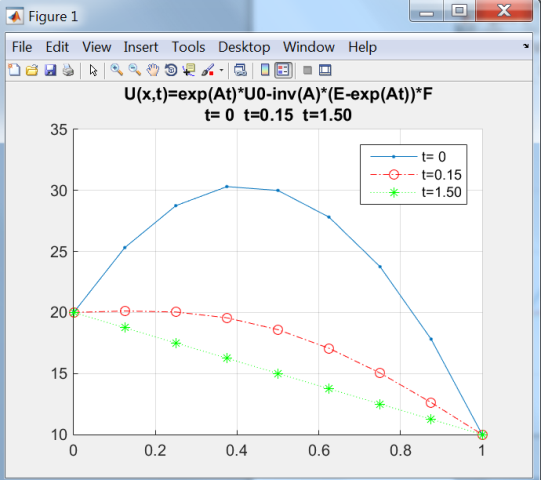Enable the Rotate 3D tool
The height and width of the screenshot is (480, 541).
pyautogui.click(x=171, y=70)
